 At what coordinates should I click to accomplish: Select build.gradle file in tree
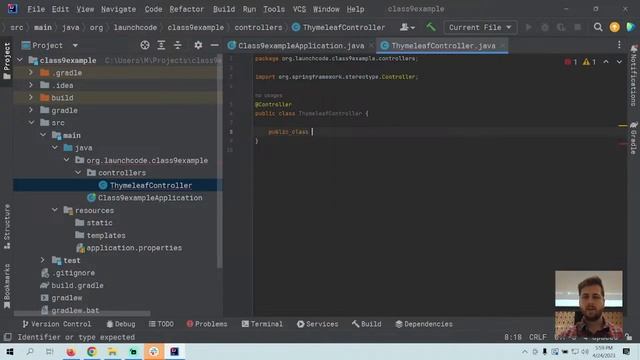pyautogui.click(x=77, y=285)
